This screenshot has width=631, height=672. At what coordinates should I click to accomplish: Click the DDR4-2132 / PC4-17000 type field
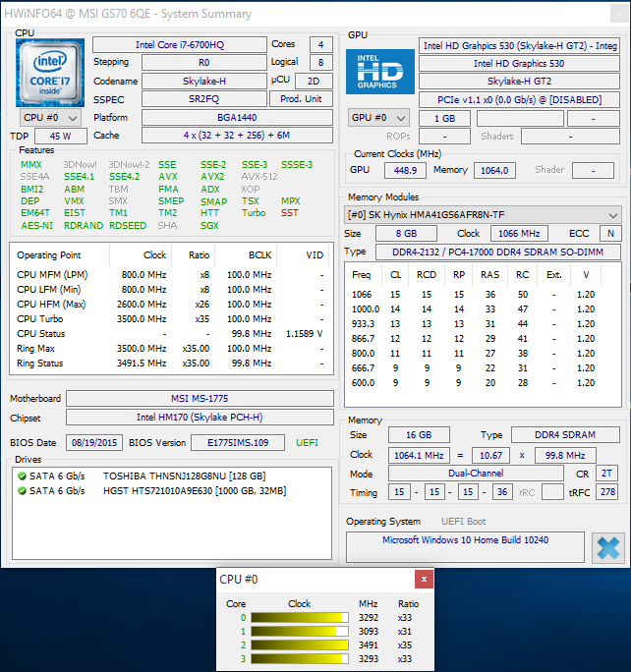tap(498, 252)
